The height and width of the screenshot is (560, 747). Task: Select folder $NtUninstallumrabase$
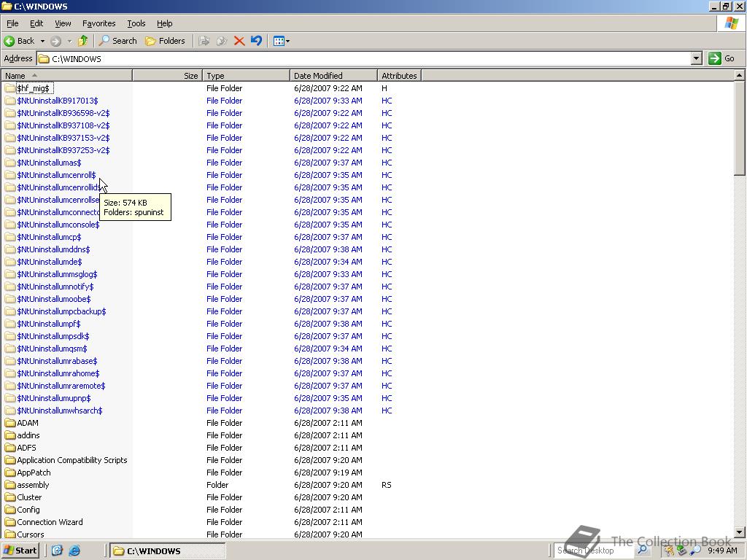click(57, 360)
